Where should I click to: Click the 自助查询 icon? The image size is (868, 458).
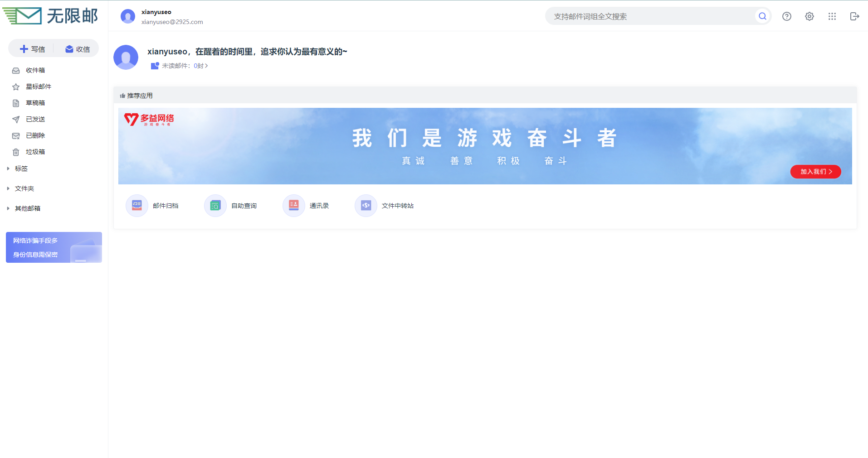(x=215, y=206)
